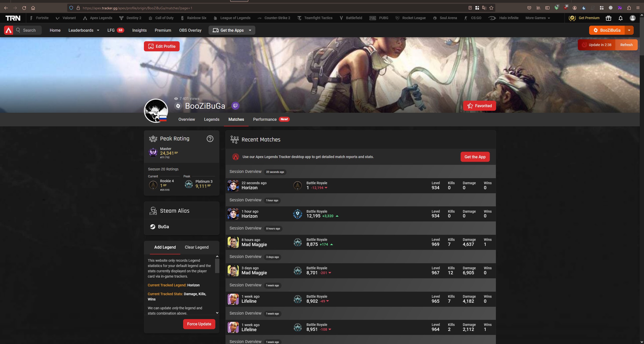Expand the More Games menu
This screenshot has height=344, width=644.
tap(538, 18)
